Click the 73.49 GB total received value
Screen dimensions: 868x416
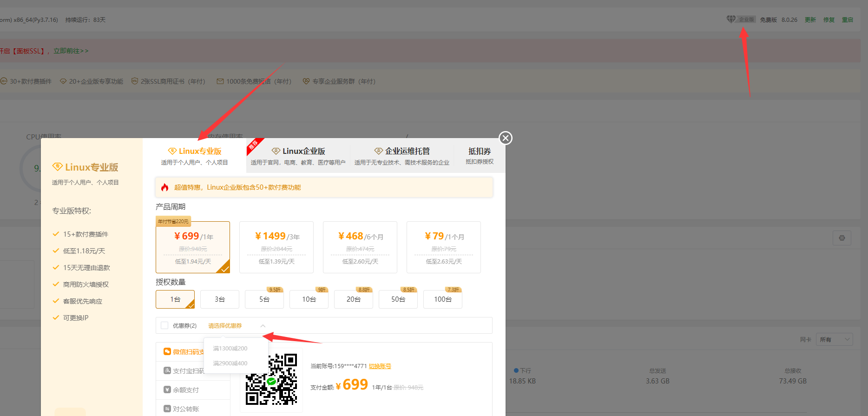pos(793,381)
